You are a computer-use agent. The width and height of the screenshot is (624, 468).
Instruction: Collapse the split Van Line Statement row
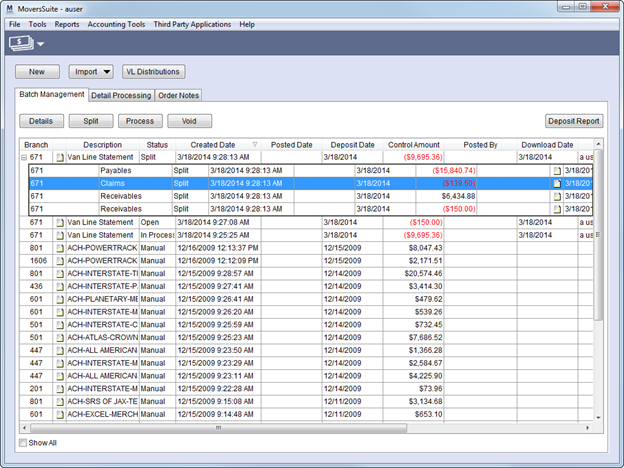[x=24, y=158]
